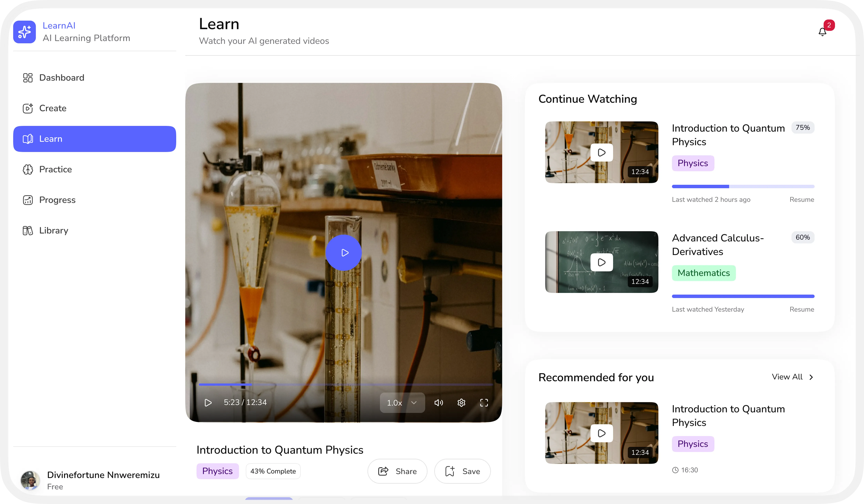The height and width of the screenshot is (504, 864).
Task: Click the Advanced Calculus progress bar
Action: click(x=743, y=296)
